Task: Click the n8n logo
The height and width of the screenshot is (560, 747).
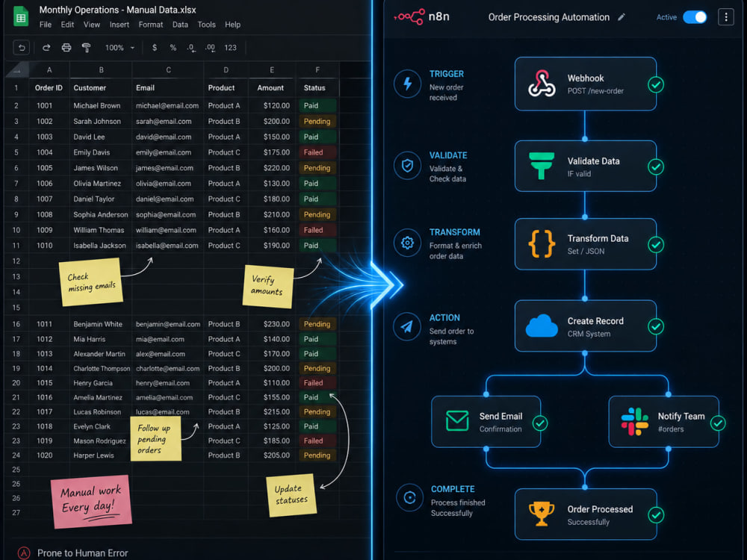Action: (x=421, y=16)
